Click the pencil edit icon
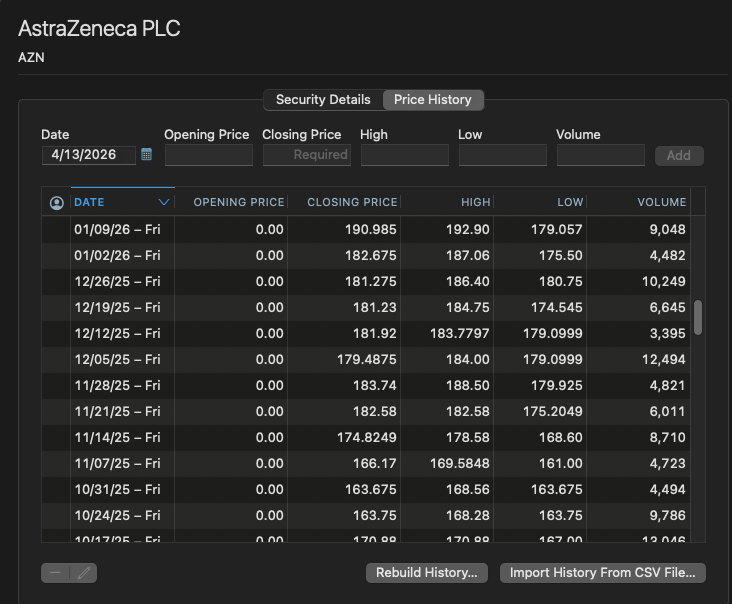Image resolution: width=732 pixels, height=604 pixels. [x=84, y=573]
